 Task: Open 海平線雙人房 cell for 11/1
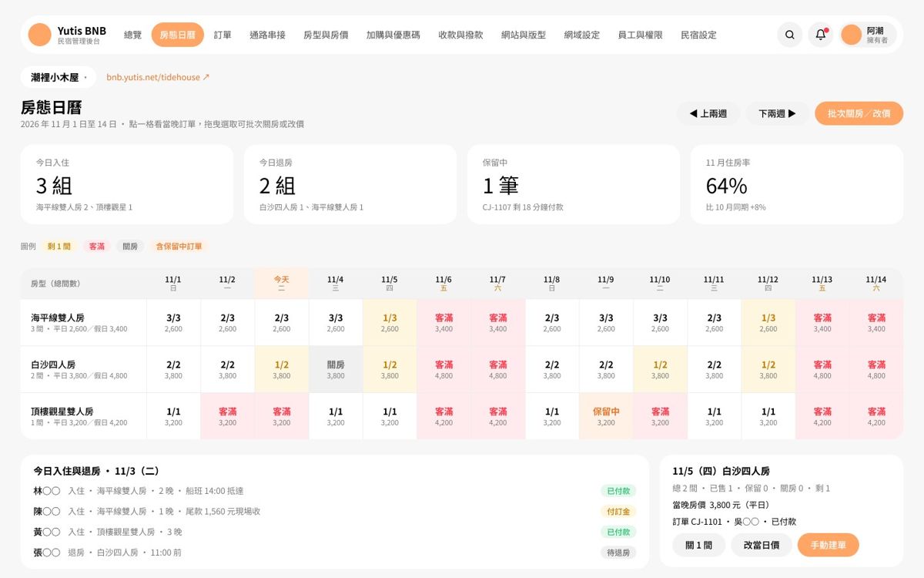coord(174,323)
